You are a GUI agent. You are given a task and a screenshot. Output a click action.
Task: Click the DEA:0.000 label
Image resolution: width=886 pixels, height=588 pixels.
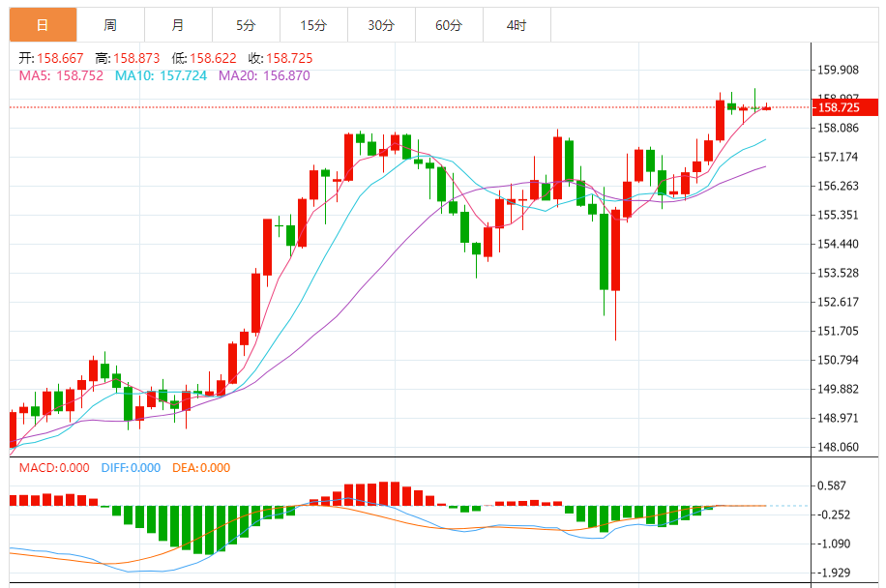[201, 468]
